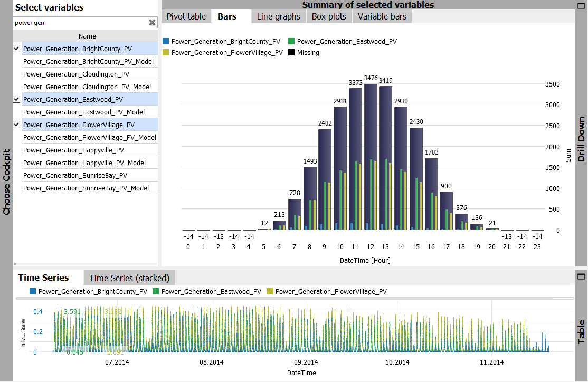Screen dimensions: 588x382
Task: Expand the Drill Down side panel
Action: (581, 139)
